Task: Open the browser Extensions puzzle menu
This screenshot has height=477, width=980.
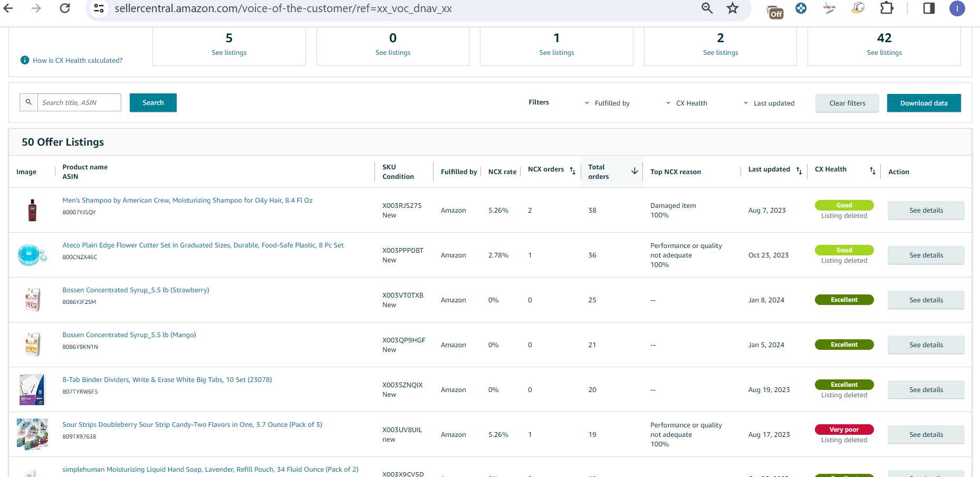Action: point(887,8)
